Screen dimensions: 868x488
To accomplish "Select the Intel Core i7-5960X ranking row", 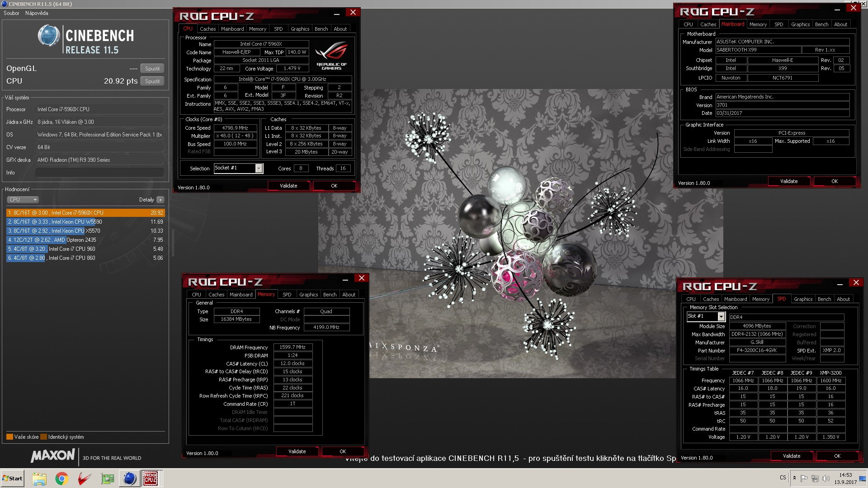I will (85, 213).
